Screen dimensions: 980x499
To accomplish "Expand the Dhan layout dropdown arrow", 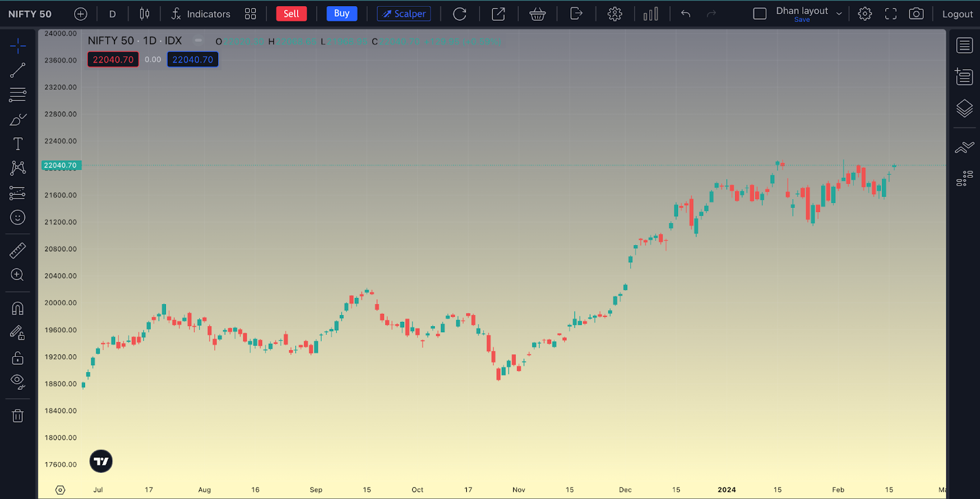I will 839,13.
